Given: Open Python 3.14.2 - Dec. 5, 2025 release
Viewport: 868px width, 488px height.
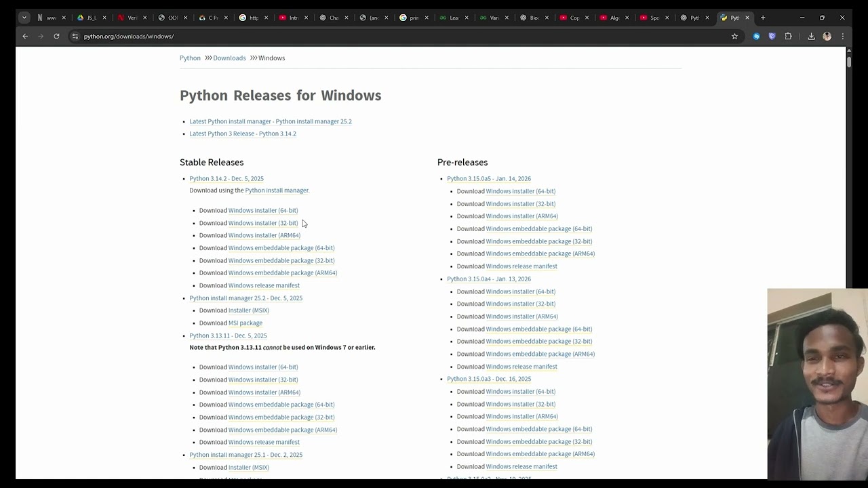Looking at the screenshot, I should point(226,179).
